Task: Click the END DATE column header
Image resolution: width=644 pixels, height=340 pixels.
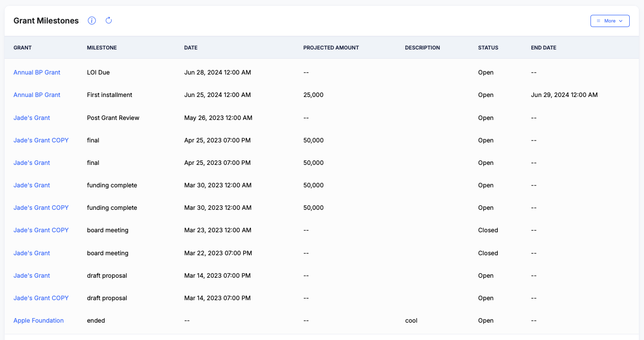Action: 544,47
